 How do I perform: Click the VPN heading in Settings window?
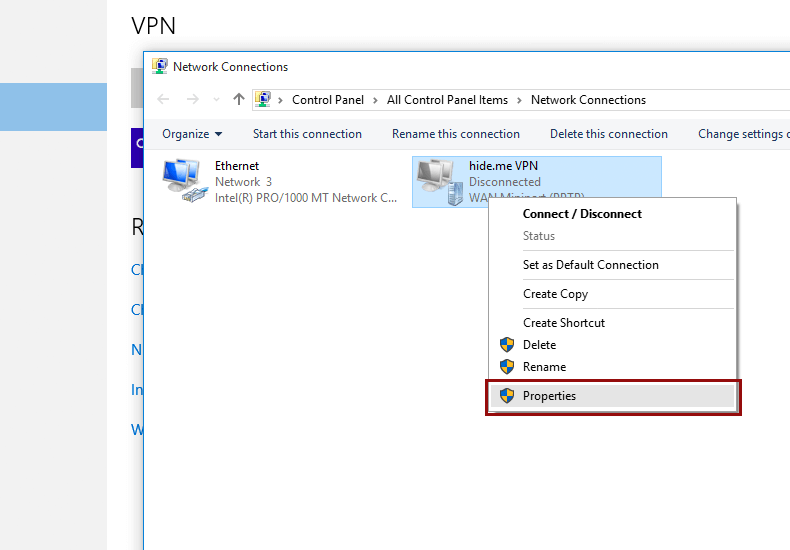[x=154, y=26]
